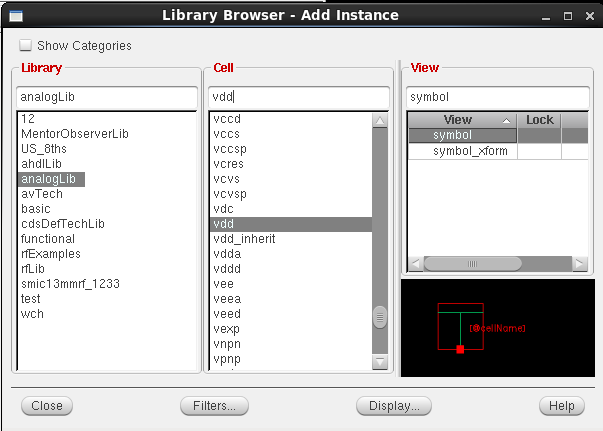Viewport: 603px width, 431px height.
Task: Open the window menu icon in title bar
Action: [16, 16]
